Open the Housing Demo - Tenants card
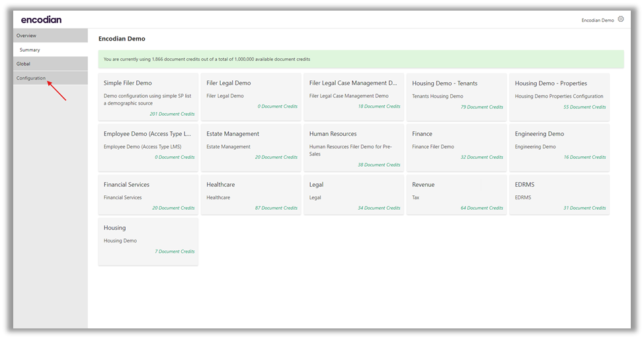Viewport: 644px width, 339px height. click(x=456, y=97)
